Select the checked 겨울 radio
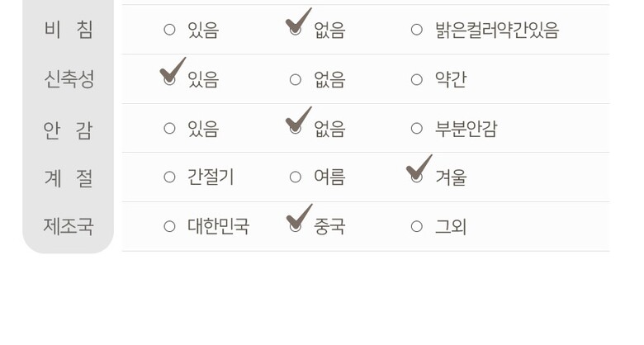The height and width of the screenshot is (345, 644). 417,177
